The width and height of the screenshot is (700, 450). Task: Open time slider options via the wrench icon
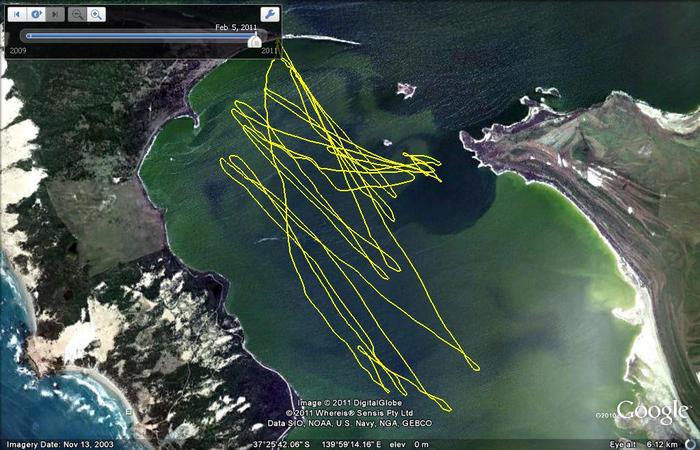click(268, 14)
